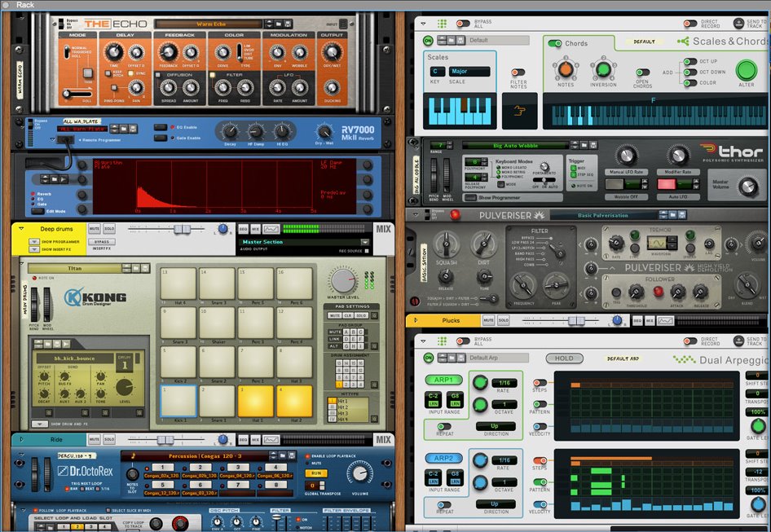This screenshot has width=771, height=532.
Task: Toggle Repeat switch for ARP1
Action: point(445,425)
